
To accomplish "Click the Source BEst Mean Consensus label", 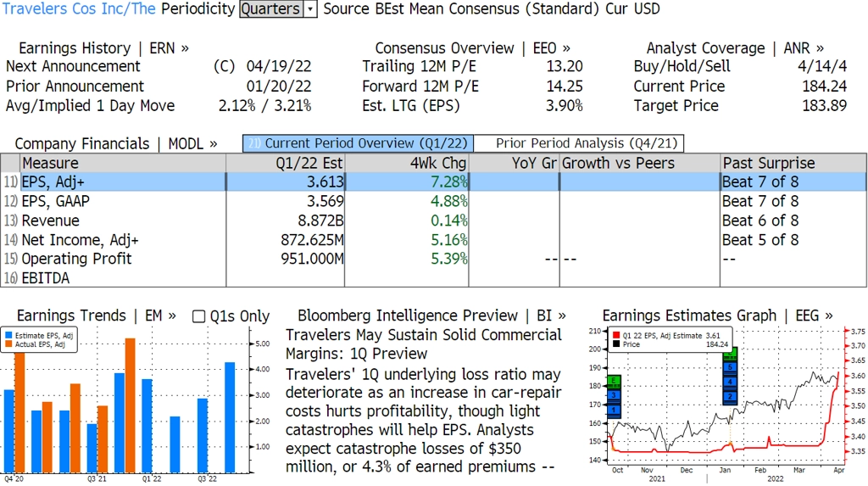I will 460,8.
